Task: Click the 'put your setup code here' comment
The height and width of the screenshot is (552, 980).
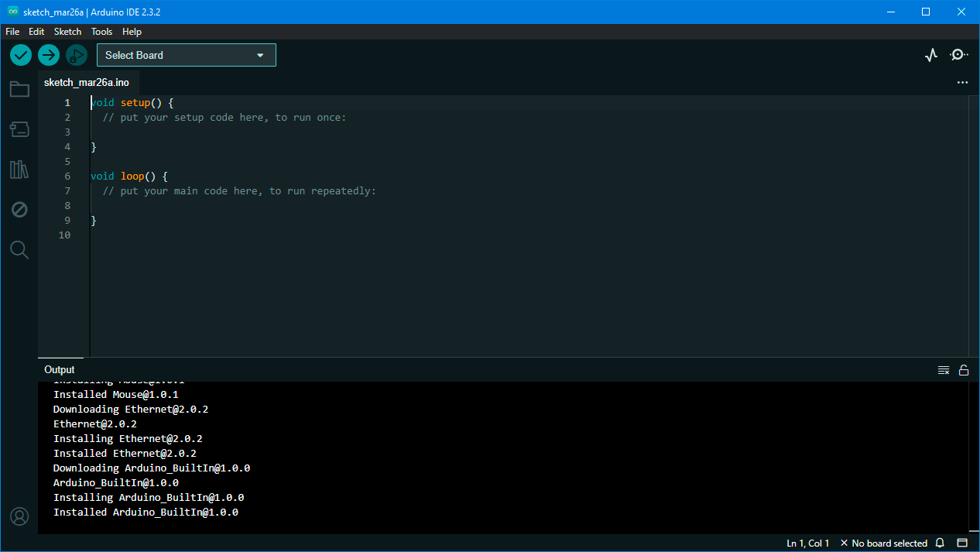Action: coord(224,118)
